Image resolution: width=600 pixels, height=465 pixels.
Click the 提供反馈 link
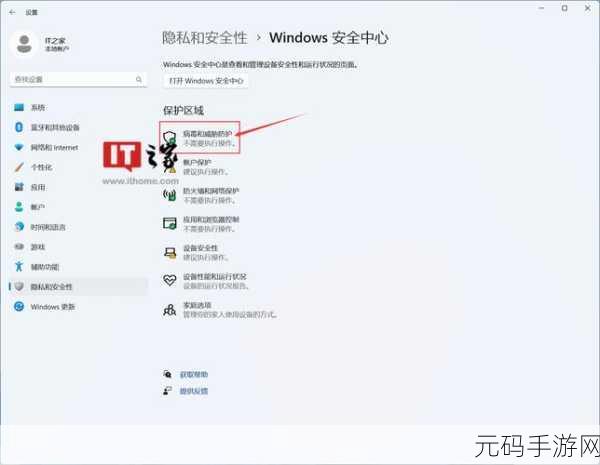pos(194,391)
